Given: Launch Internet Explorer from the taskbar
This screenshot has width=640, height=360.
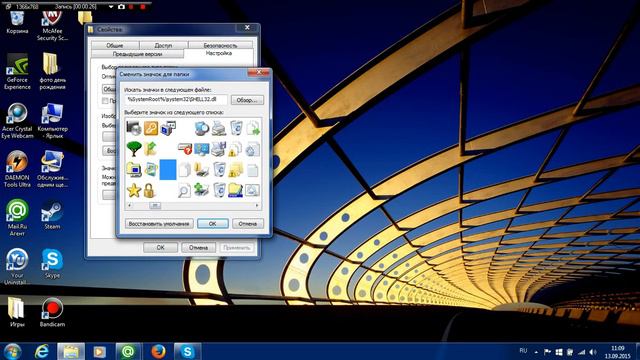Looking at the screenshot, I should click(x=42, y=351).
